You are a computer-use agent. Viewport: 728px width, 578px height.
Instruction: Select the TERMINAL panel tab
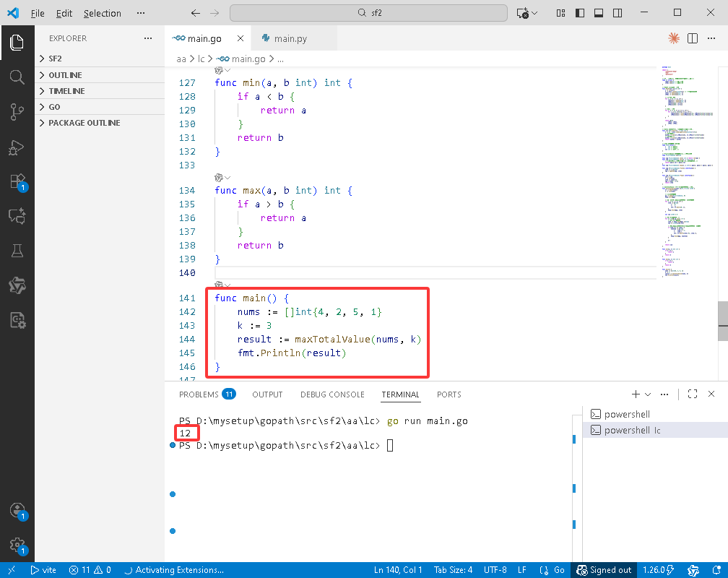point(400,394)
